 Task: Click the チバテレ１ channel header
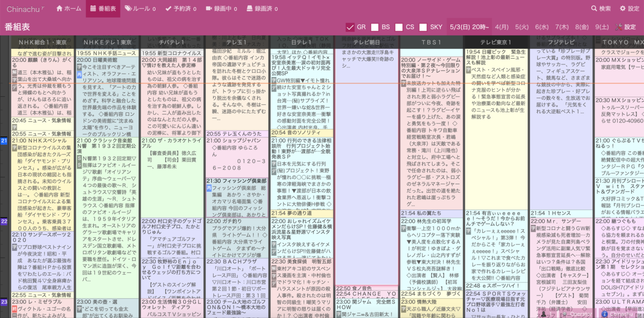point(172,42)
